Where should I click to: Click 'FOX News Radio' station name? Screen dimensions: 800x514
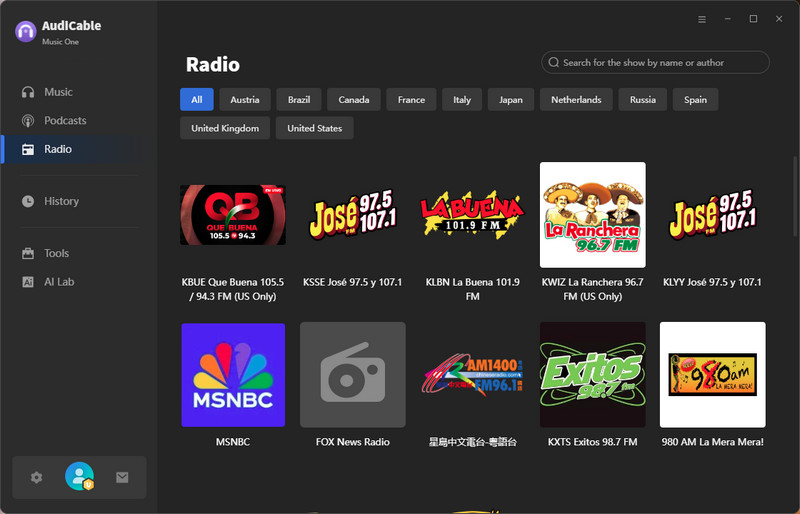353,442
